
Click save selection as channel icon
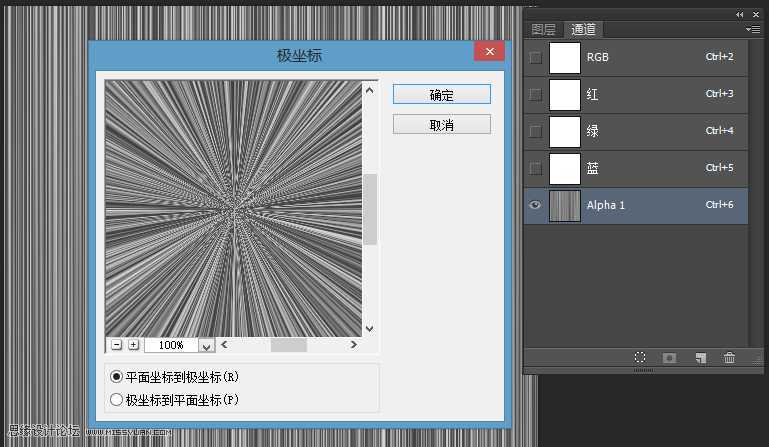[669, 358]
